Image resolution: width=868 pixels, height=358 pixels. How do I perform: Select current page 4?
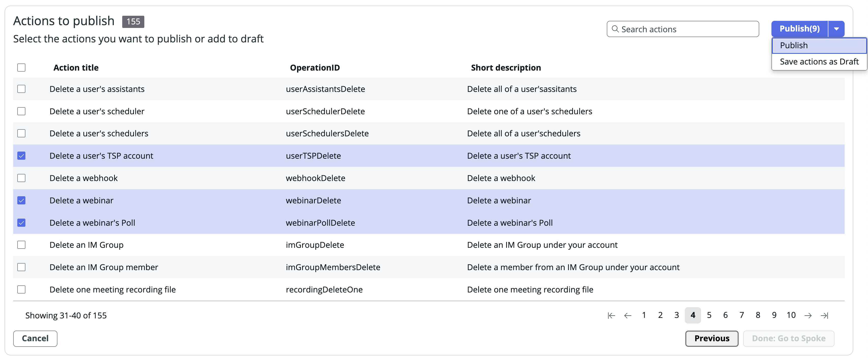click(x=693, y=315)
